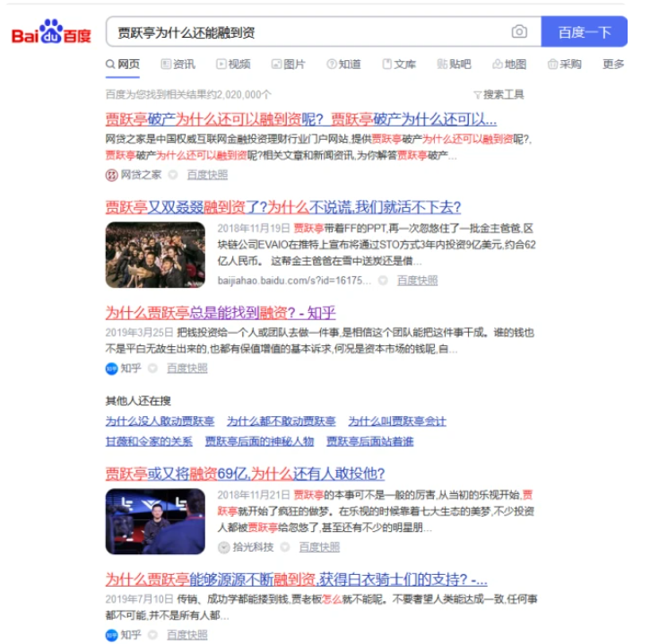The image size is (659, 644).
Task: Open the 搜索工具 filter
Action: coord(499,94)
